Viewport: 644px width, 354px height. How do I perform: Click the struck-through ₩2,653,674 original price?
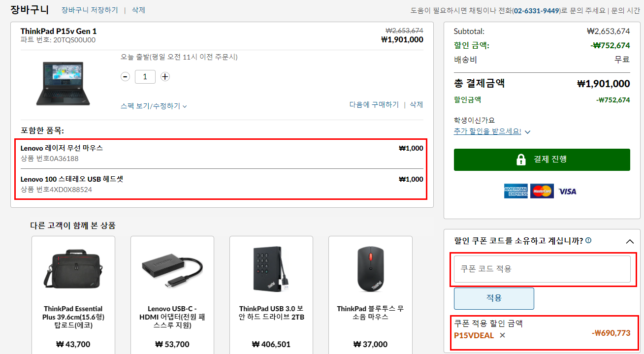(x=404, y=31)
